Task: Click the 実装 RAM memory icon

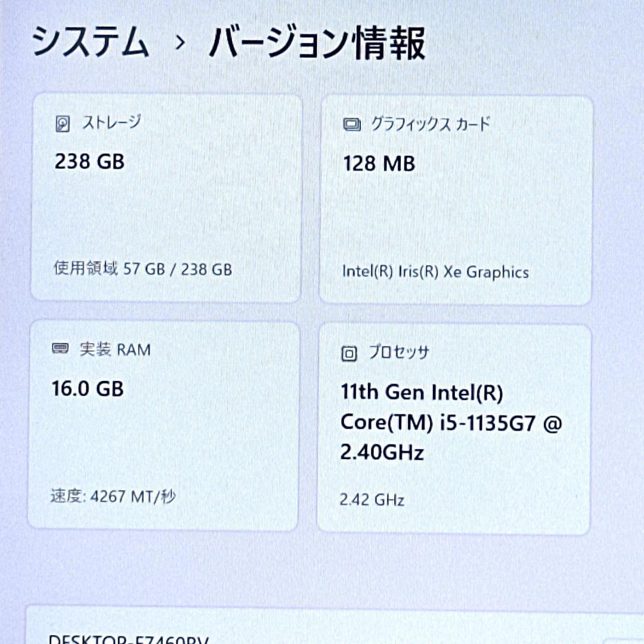Action: 61,350
